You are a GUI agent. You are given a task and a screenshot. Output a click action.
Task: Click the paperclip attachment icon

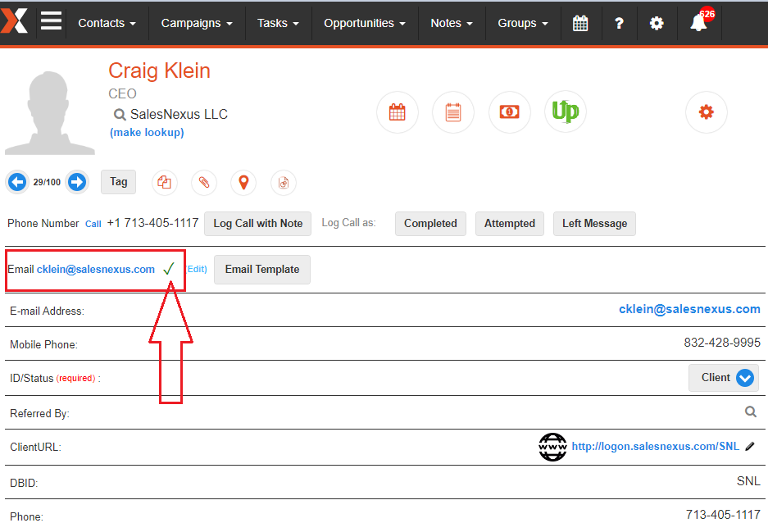[x=204, y=183]
